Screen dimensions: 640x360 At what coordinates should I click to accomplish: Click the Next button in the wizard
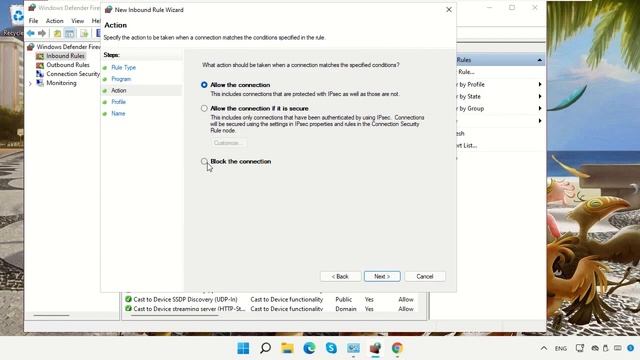(382, 276)
